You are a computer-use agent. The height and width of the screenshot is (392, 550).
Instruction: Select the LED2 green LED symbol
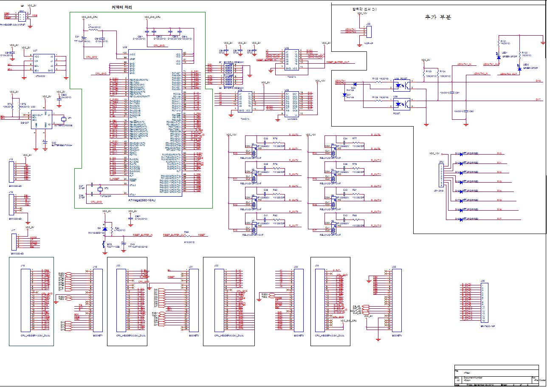[x=519, y=68]
